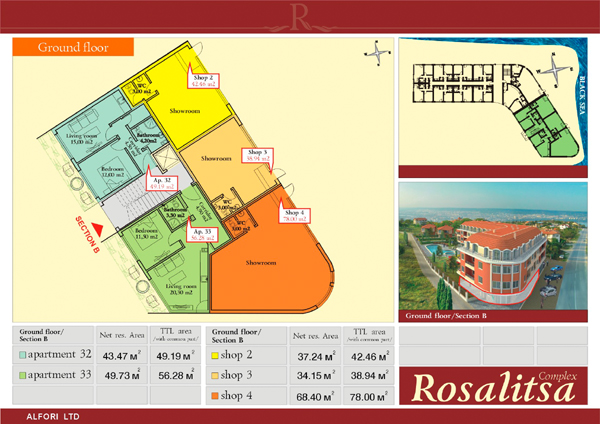Viewport: 600px width, 424px height.
Task: Click the R monogram in top banner
Action: 300,17
